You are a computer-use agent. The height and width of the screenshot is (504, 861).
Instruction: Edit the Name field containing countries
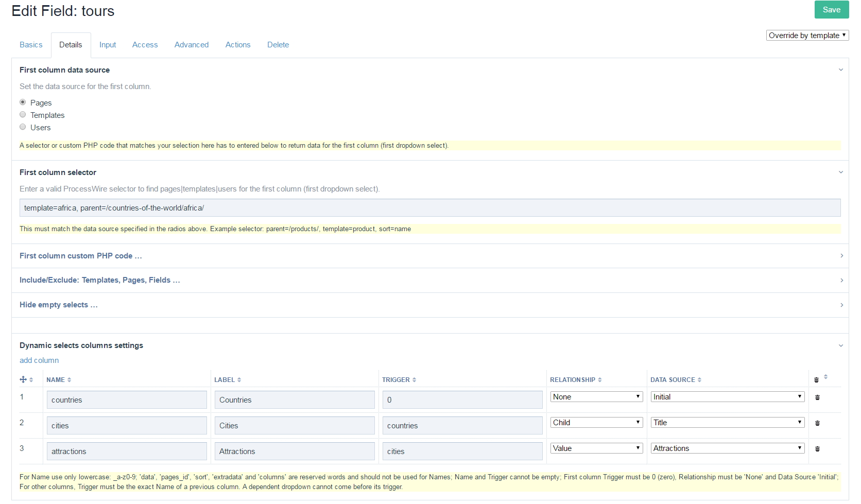pyautogui.click(x=127, y=400)
